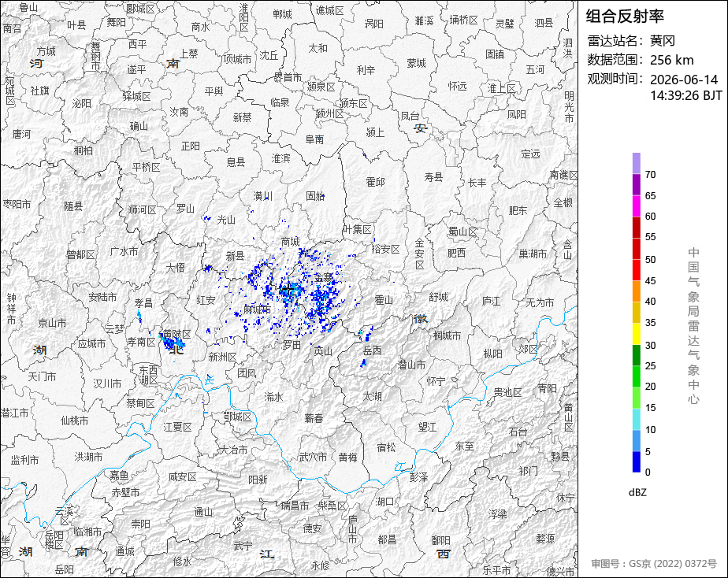Click the 潢川 county label
Image resolution: width=728 pixels, height=578 pixels.
pyautogui.click(x=263, y=195)
